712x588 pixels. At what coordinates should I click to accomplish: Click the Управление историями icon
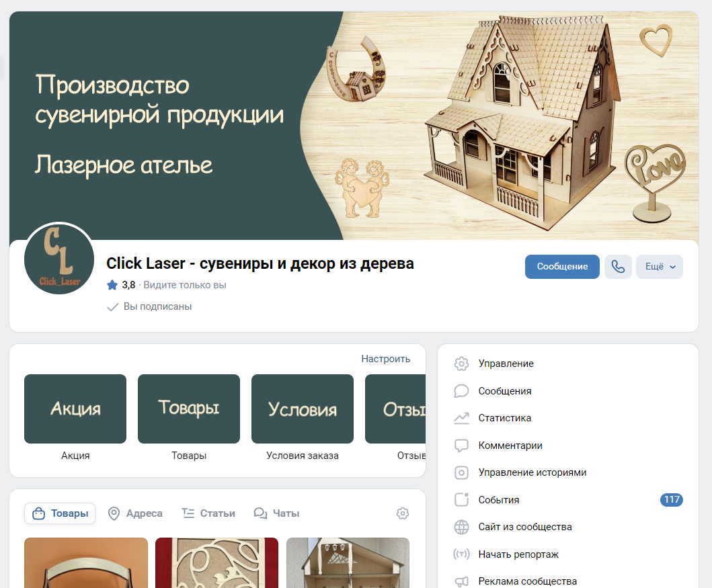461,472
